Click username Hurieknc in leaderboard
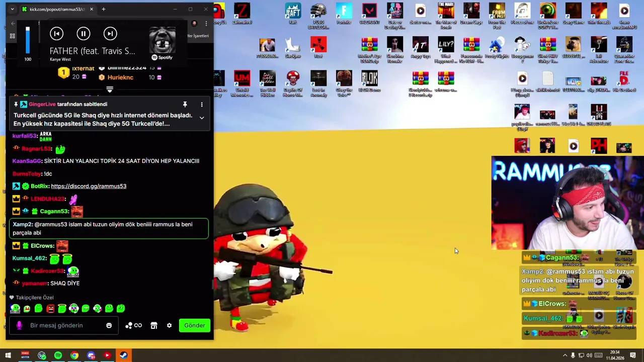Screen dimensions: 644x362 [x=120, y=77]
